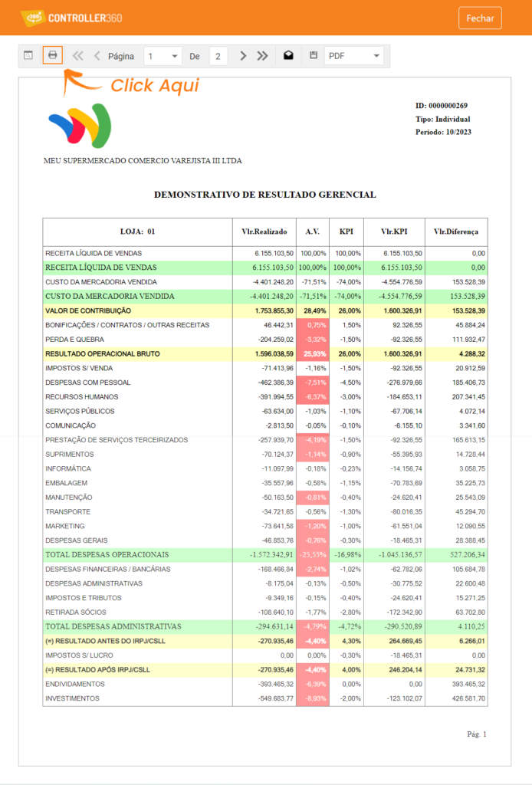Viewport: 532px width, 785px height.
Task: Click the Vlr.KPI column header
Action: (x=394, y=232)
